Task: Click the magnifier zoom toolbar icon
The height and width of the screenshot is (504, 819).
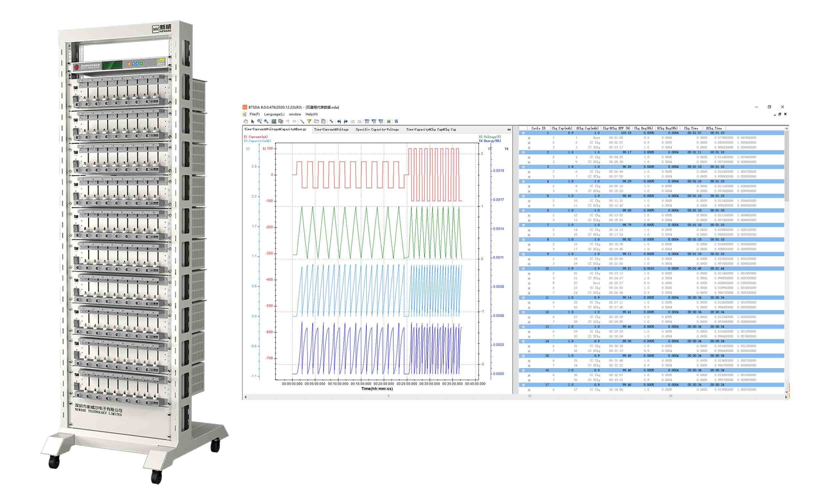Action: (x=266, y=121)
